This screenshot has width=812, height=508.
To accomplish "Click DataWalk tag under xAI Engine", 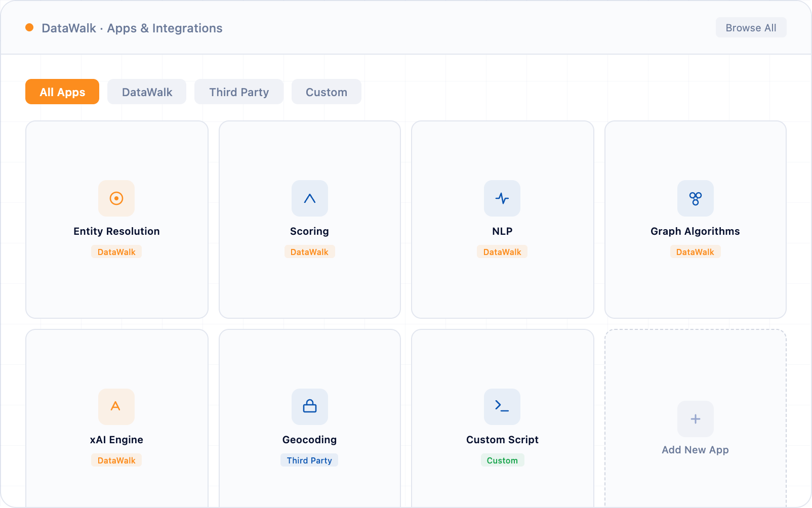I will coord(116,460).
